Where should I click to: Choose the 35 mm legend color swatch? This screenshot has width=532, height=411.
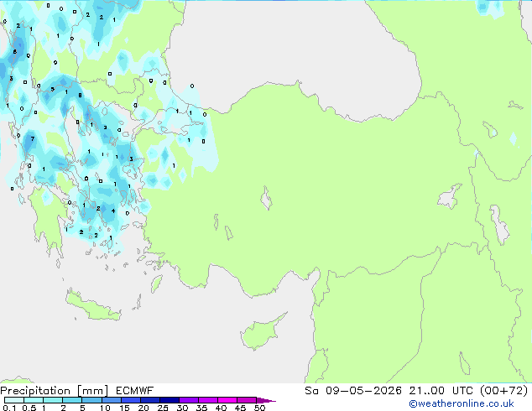point(207,400)
